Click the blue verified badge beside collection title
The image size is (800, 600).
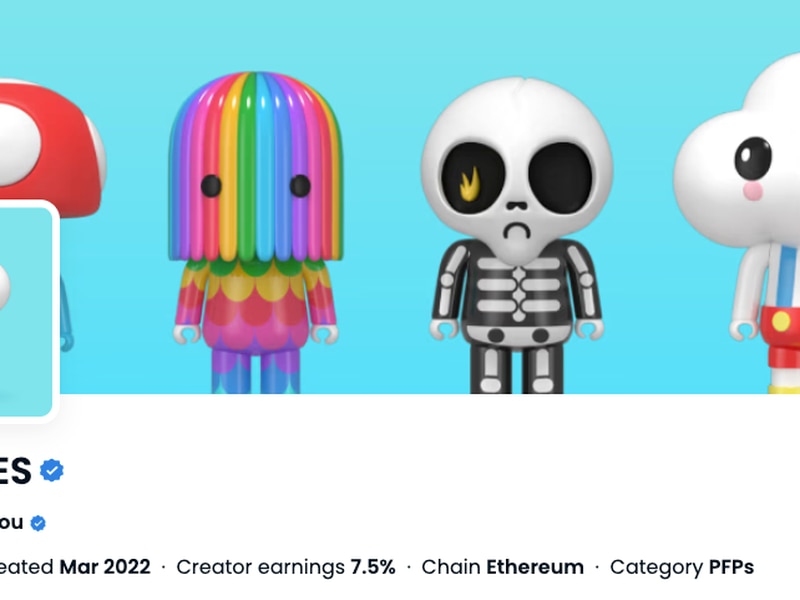(52, 470)
